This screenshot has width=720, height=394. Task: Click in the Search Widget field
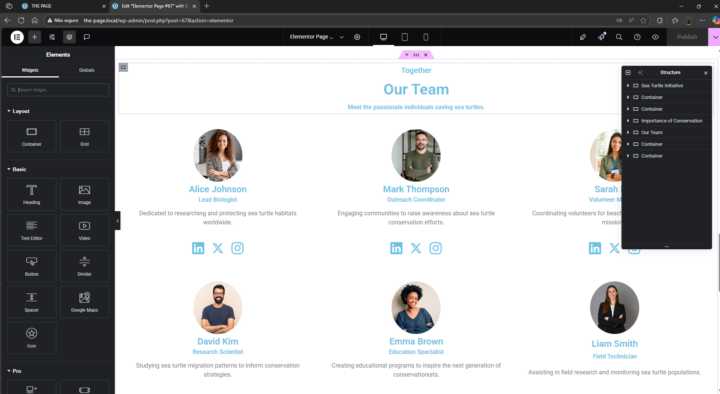coord(58,90)
